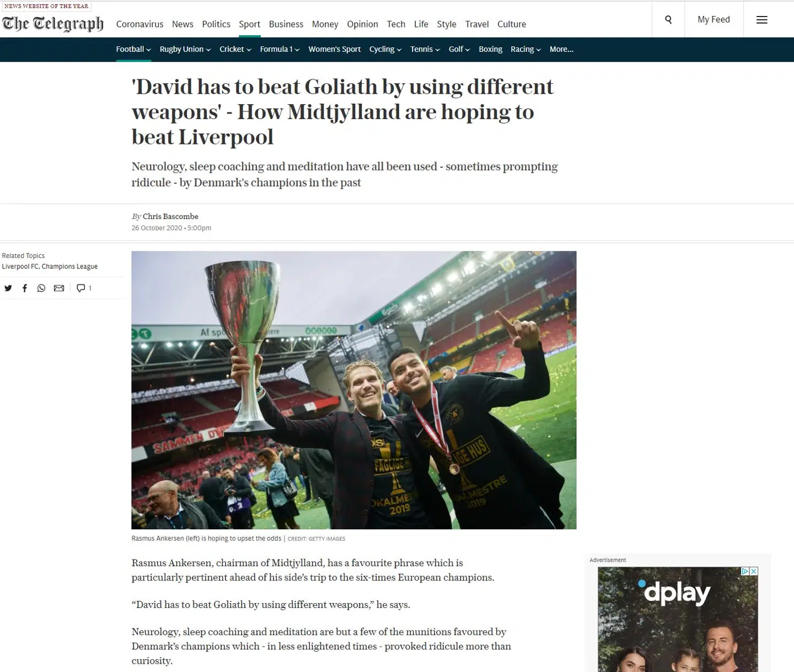Select the Sport tab in top navigation

click(x=249, y=24)
